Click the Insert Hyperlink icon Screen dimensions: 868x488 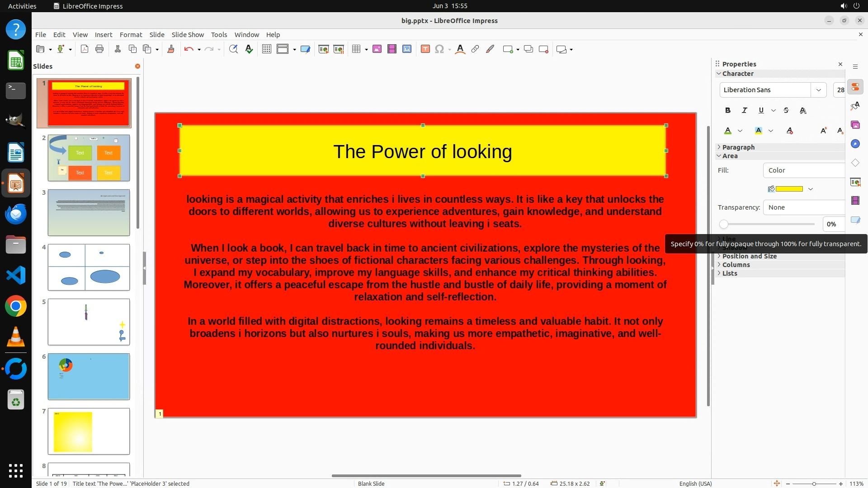pos(475,49)
